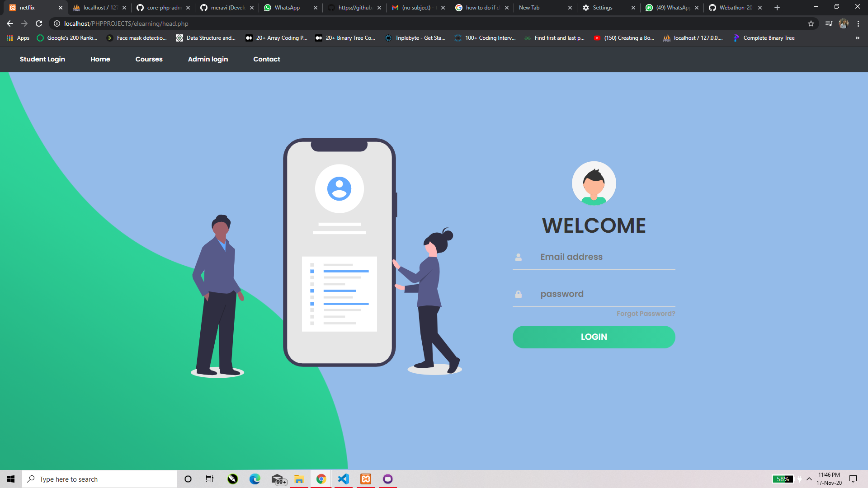
Task: Click the Apps bookmarks shortcut icon
Action: [x=10, y=38]
